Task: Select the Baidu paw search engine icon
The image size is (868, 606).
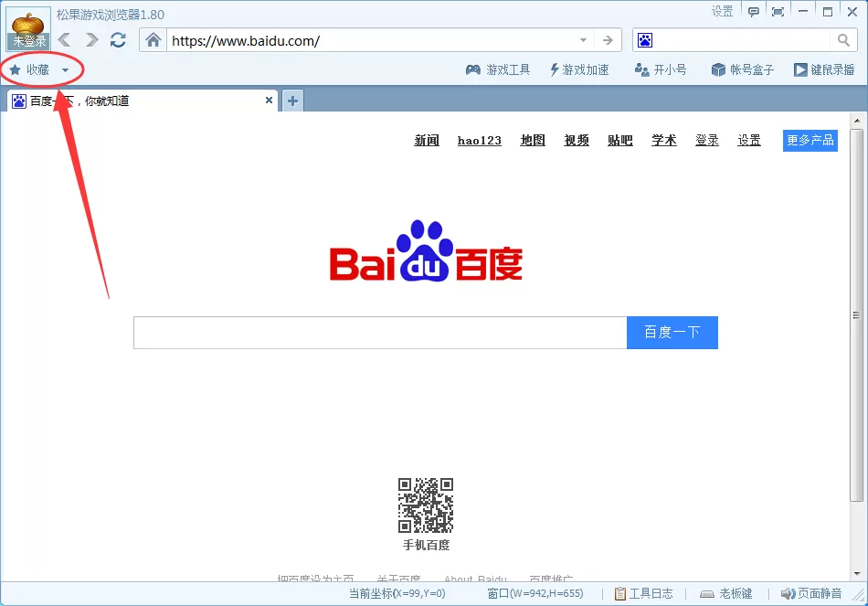Action: point(645,40)
